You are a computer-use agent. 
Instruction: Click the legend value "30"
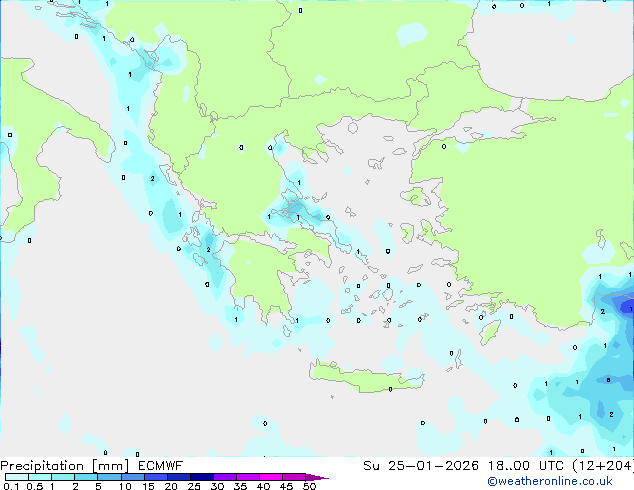[x=217, y=486]
